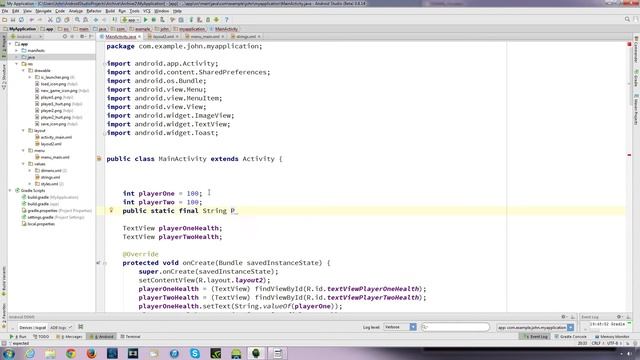The image size is (640, 360).
Task: Open the Run tool window button
Action: [x=18, y=336]
